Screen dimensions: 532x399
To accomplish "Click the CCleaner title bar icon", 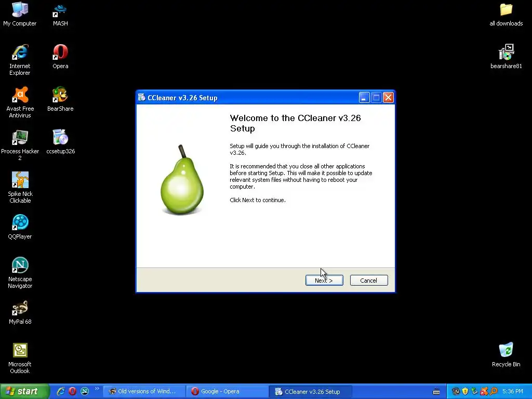I will pos(142,98).
